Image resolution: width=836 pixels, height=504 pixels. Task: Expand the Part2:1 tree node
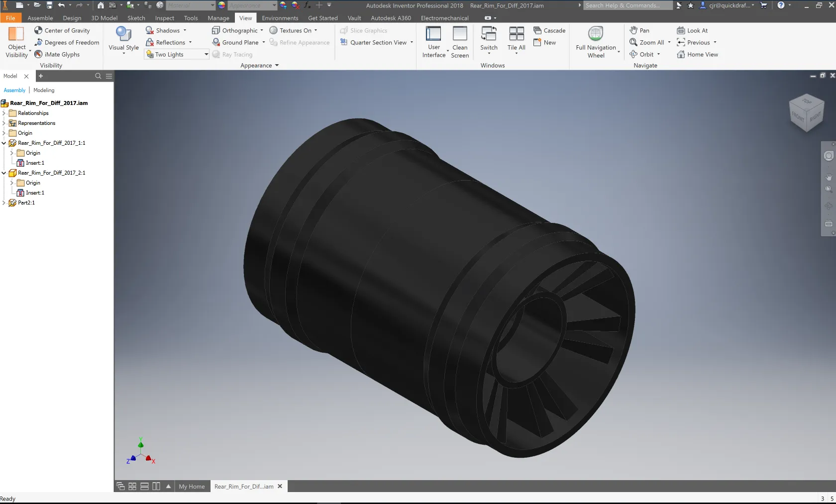(x=4, y=203)
